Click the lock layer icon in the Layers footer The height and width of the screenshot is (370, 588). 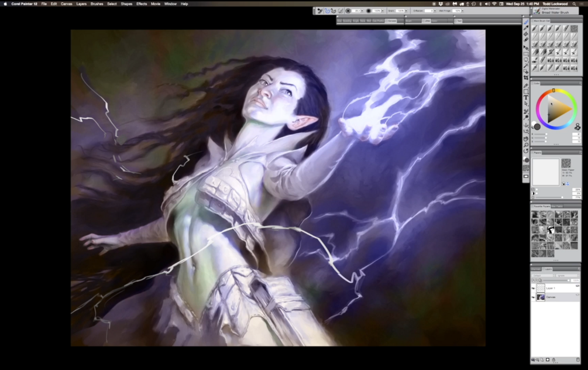tap(553, 359)
